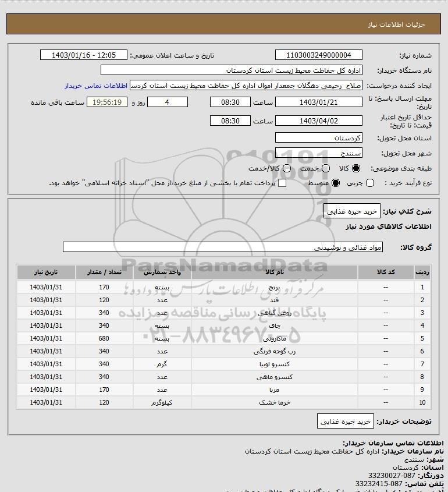This screenshot has height=492, width=448.
Task: Select the برنج item row name
Action: coord(274,287)
